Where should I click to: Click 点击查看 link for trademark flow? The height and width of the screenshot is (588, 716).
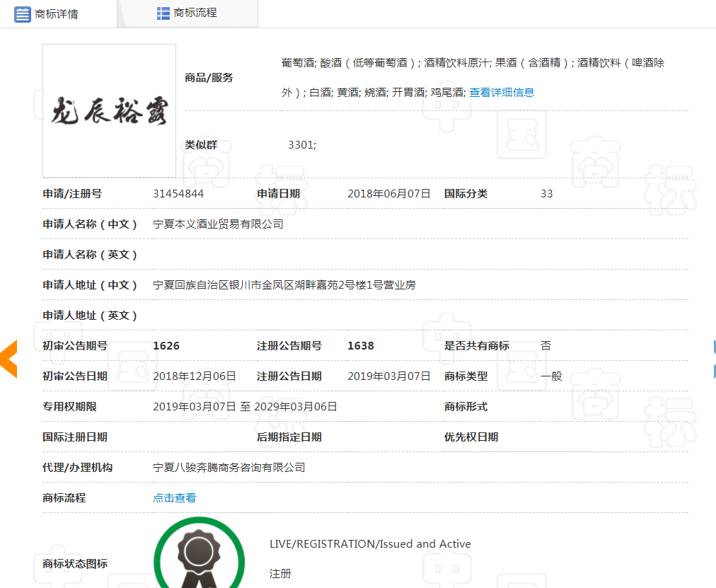click(x=174, y=497)
